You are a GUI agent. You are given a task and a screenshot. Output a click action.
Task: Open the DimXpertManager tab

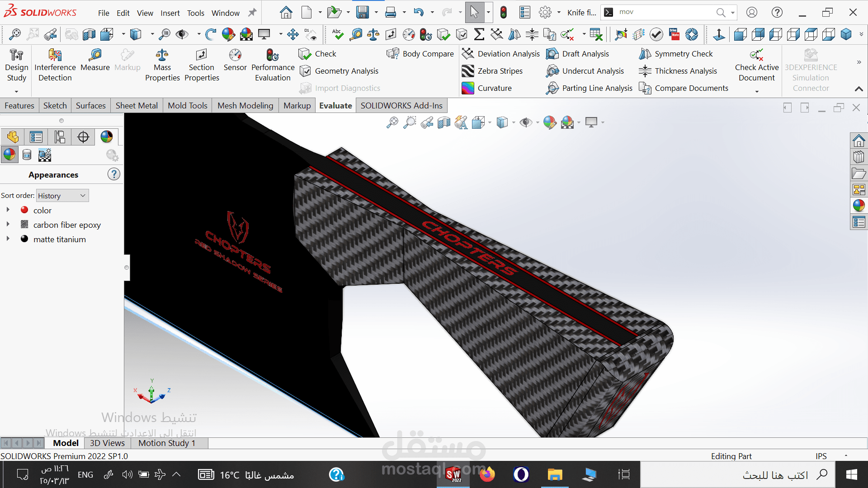click(83, 137)
